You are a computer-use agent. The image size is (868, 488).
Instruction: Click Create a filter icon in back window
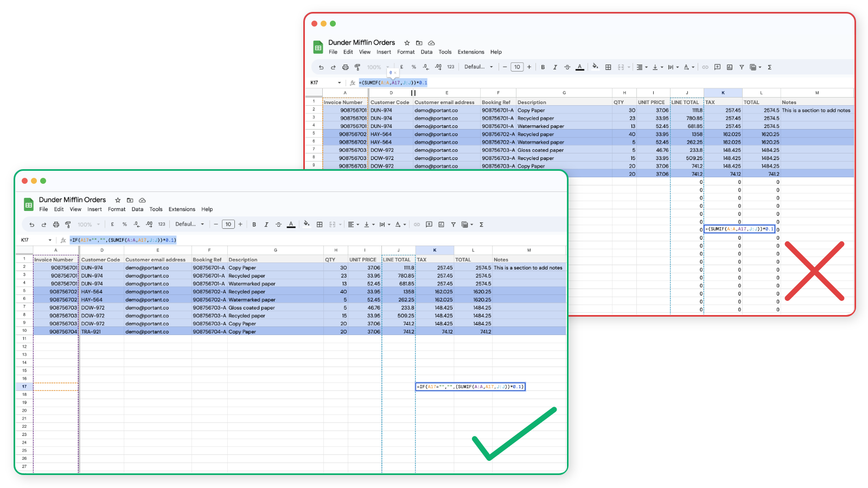[742, 67]
